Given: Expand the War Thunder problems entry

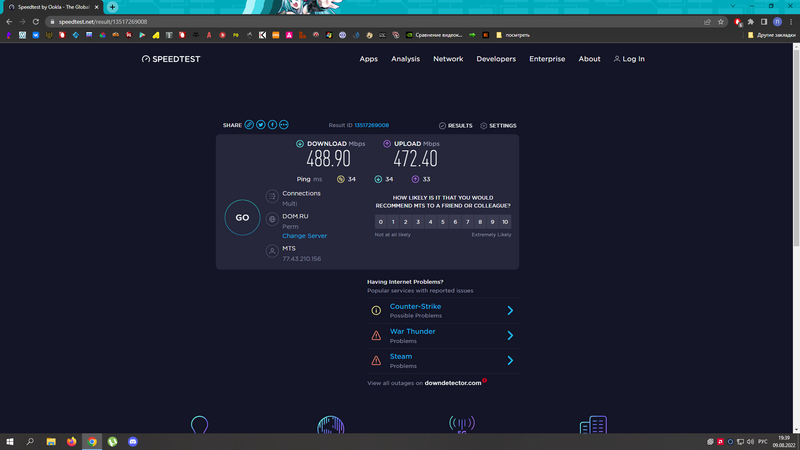Looking at the screenshot, I should (510, 336).
